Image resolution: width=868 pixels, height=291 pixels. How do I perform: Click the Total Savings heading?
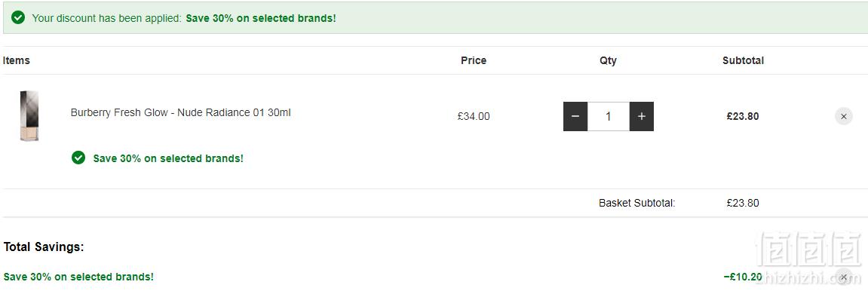pos(44,247)
